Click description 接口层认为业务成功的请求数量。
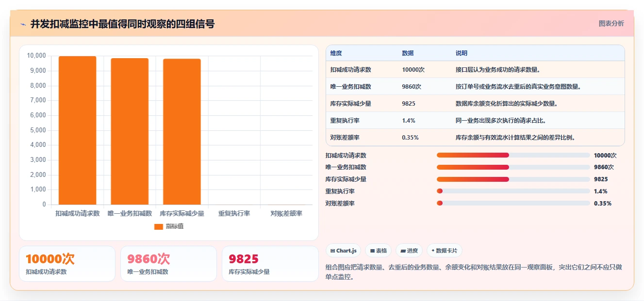 [x=498, y=70]
